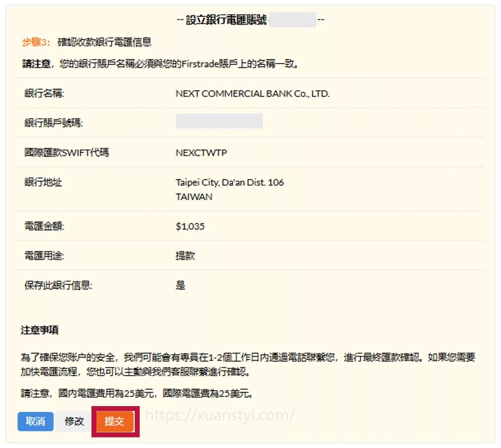Click the 25美元 wire fee notice line
The width and height of the screenshot is (501, 448).
(x=136, y=393)
